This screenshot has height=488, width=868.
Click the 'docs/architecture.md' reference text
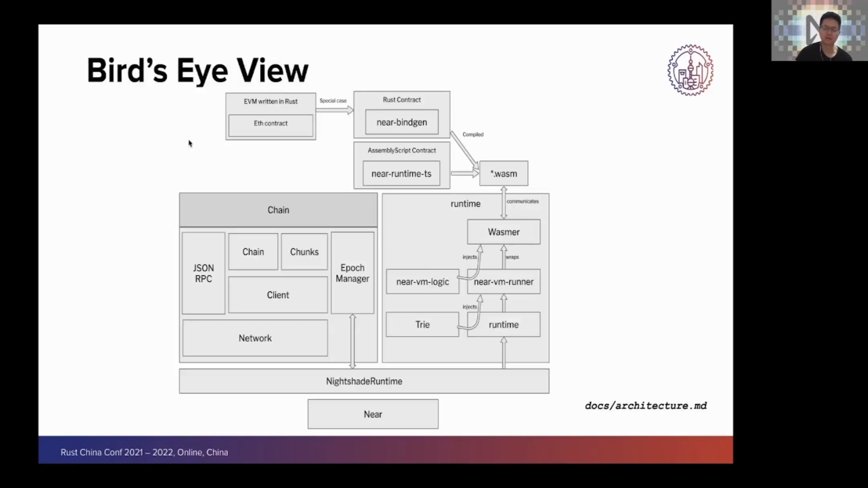[646, 406]
